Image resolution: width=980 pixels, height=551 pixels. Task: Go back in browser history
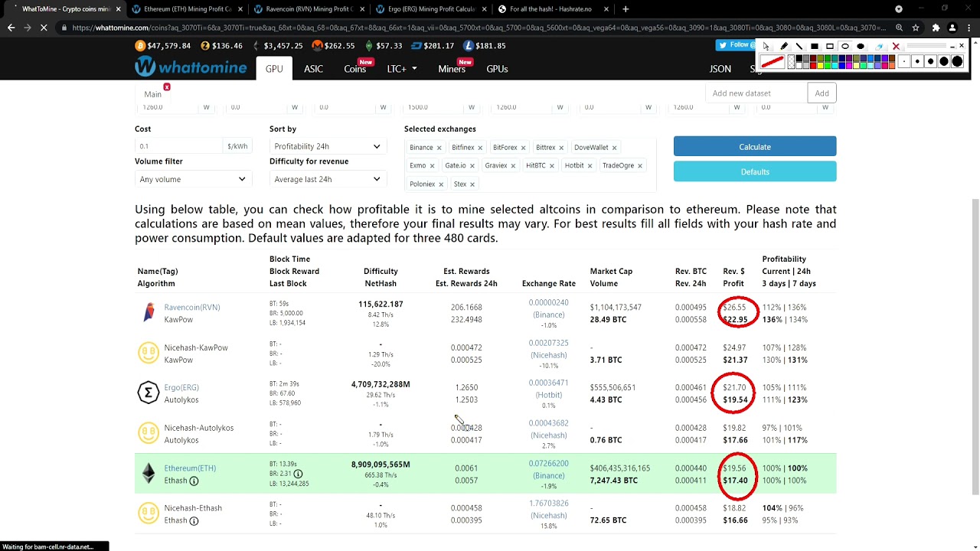point(11,28)
